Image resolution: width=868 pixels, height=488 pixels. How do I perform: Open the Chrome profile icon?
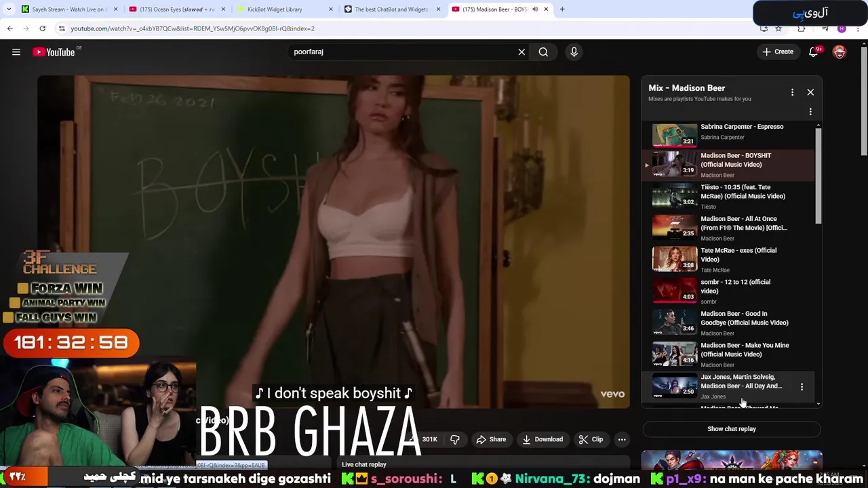click(x=842, y=28)
